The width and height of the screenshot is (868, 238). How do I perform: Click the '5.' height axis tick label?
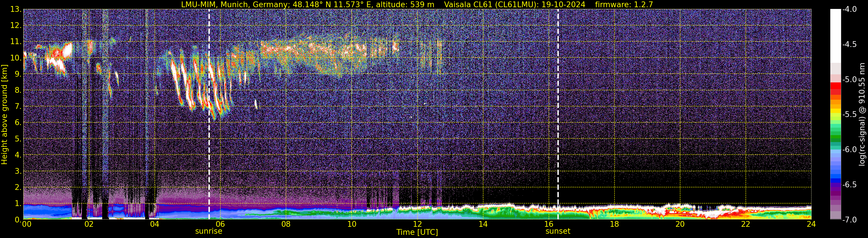point(18,139)
